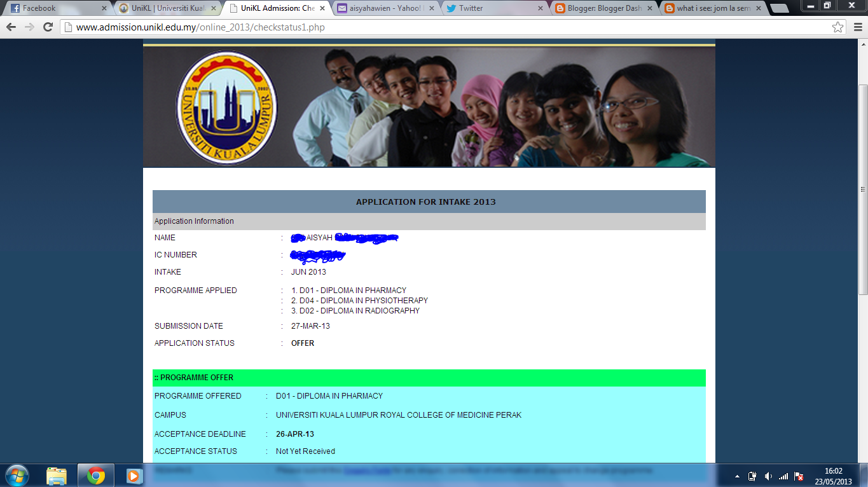
Task: Show hidden system tray icons
Action: tap(737, 476)
